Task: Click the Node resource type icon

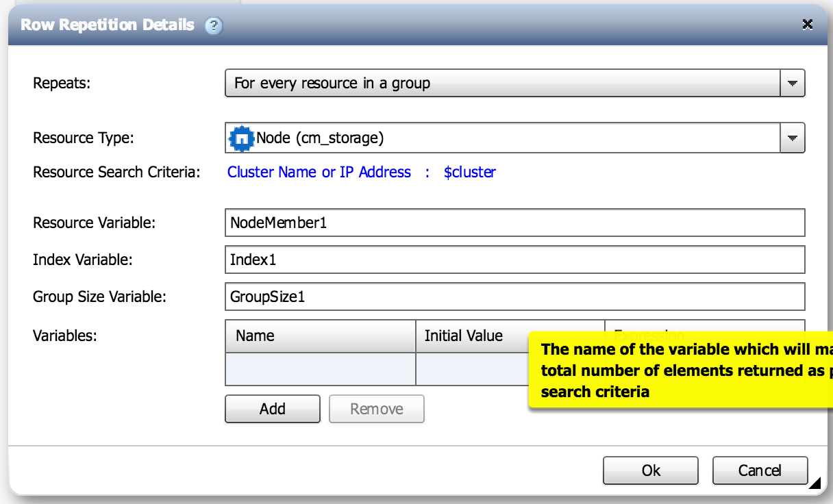Action: (x=241, y=138)
